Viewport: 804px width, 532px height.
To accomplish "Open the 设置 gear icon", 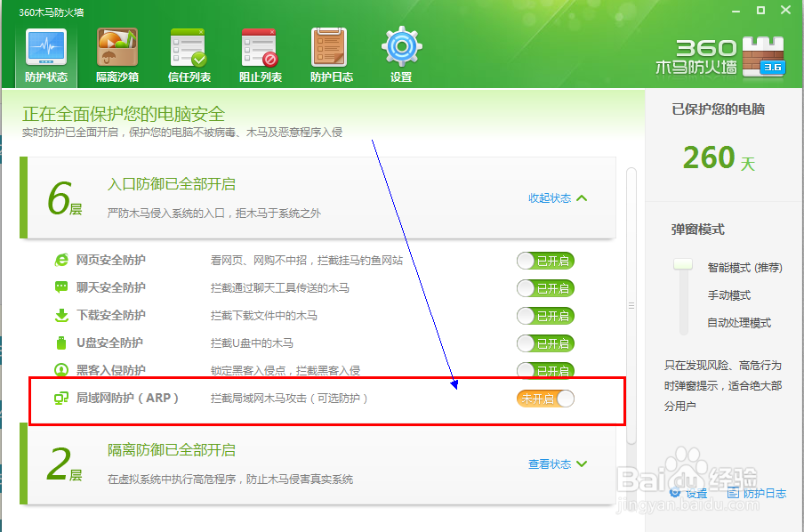I will (401, 47).
